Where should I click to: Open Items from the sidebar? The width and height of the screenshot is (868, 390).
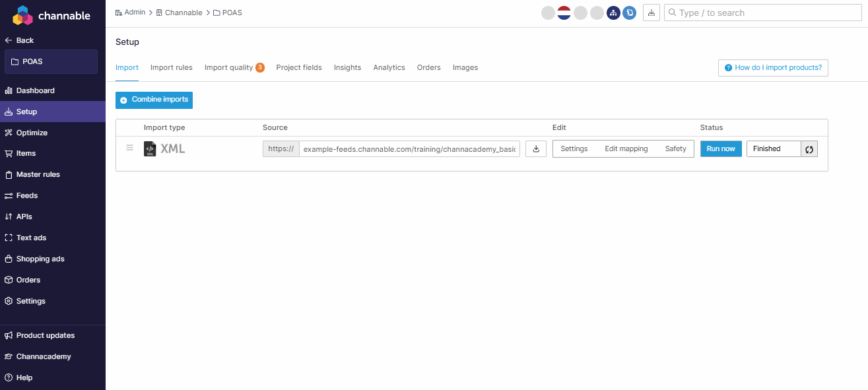(x=53, y=153)
